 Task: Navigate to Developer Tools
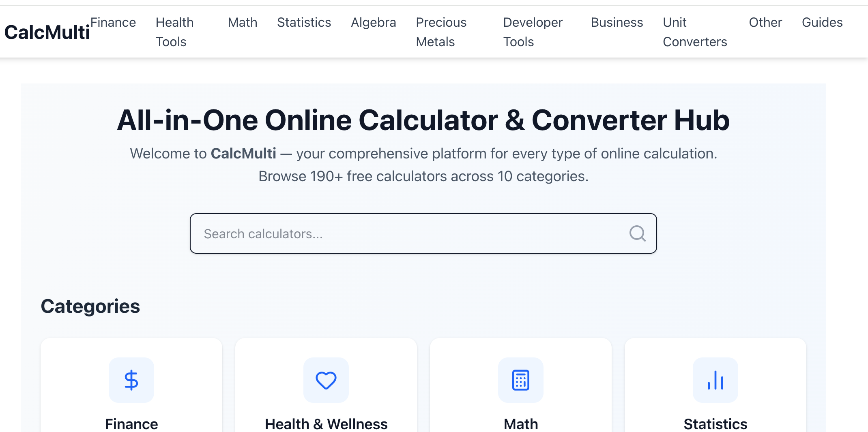tap(533, 32)
